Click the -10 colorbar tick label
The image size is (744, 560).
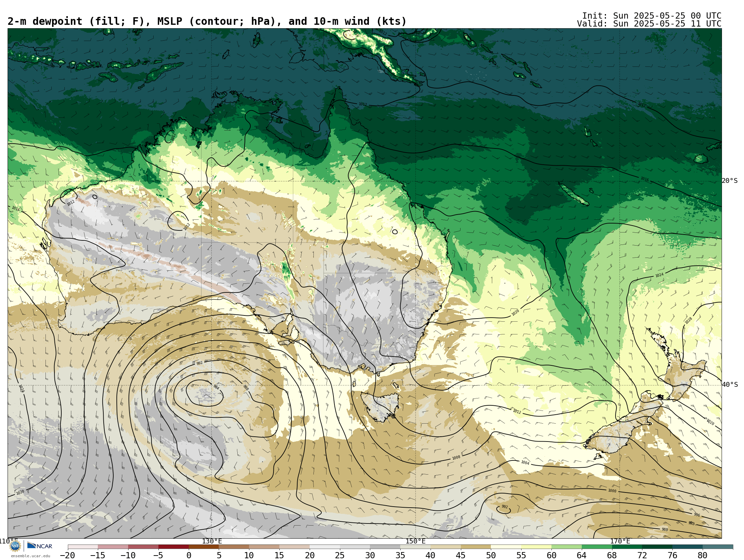128,555
